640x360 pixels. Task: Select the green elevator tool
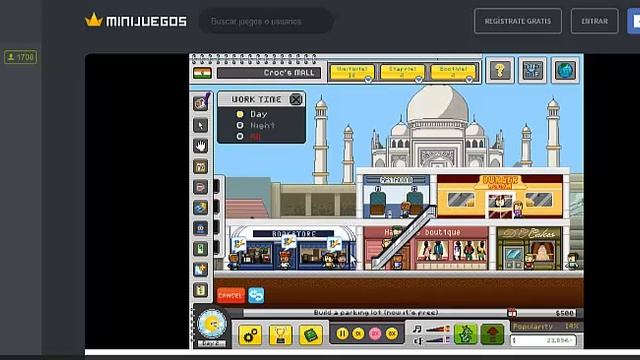click(x=200, y=249)
